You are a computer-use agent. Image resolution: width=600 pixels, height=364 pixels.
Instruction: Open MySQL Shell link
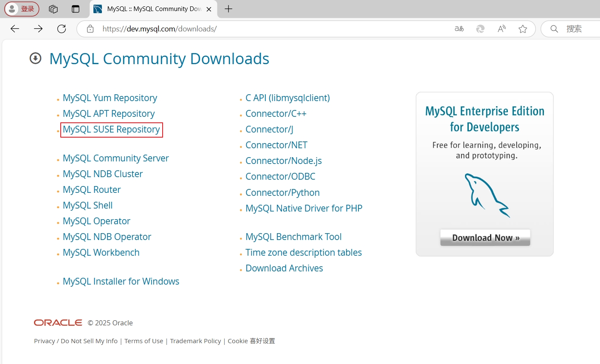pyautogui.click(x=88, y=206)
